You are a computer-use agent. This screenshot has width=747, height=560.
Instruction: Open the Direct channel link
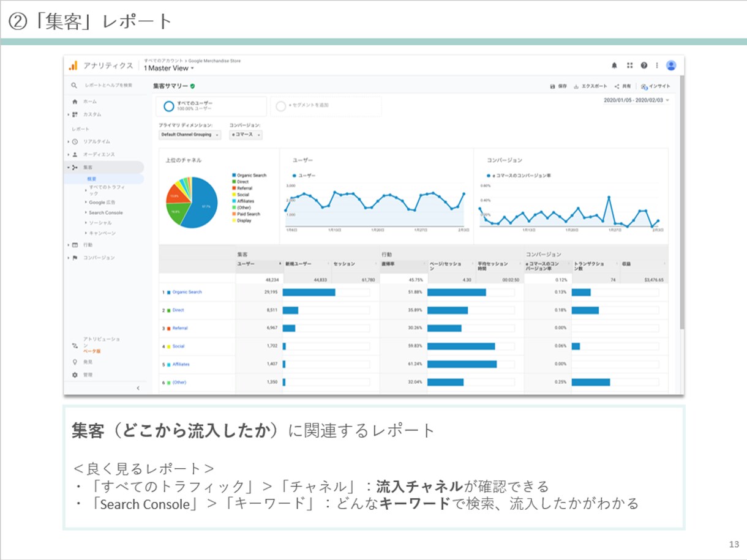click(x=178, y=310)
